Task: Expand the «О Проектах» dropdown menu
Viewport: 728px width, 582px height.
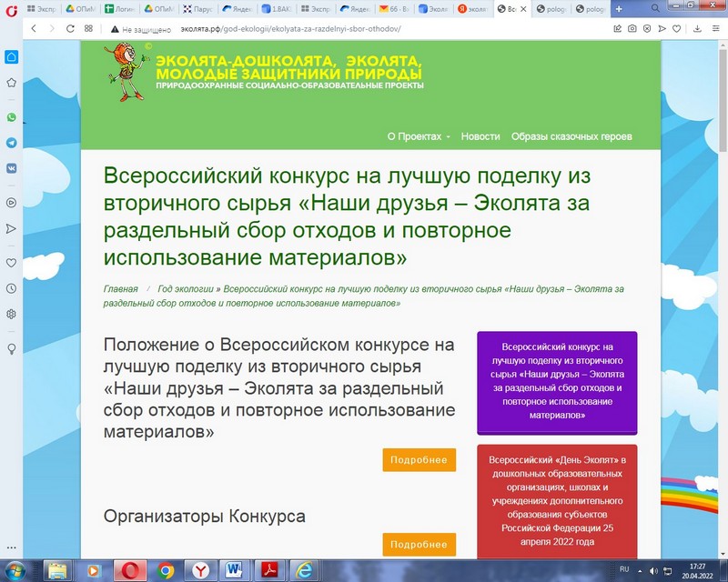Action: click(x=419, y=136)
